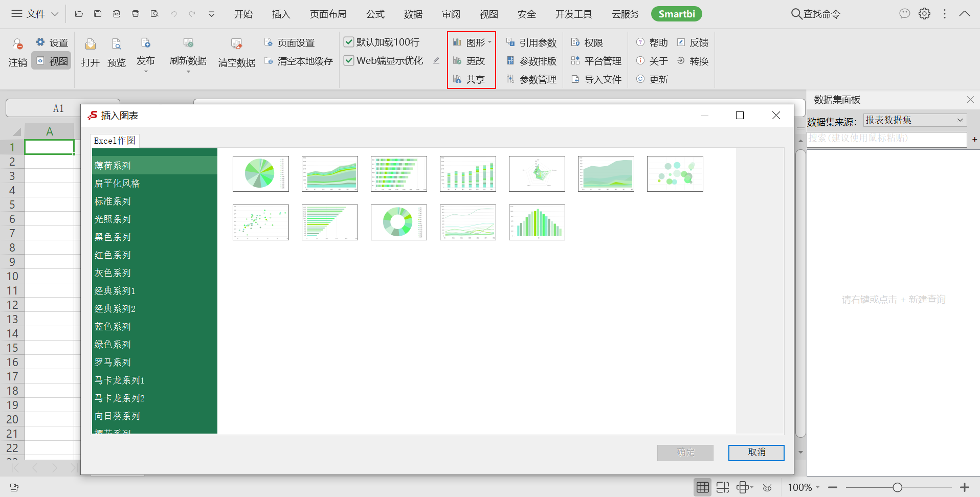Click 清空本地缓存 clear local cache
980x497 pixels.
(x=298, y=61)
